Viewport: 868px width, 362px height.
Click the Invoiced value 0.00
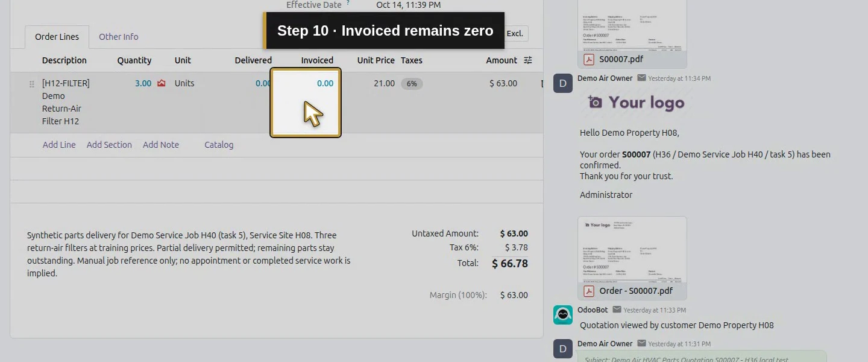tap(325, 83)
